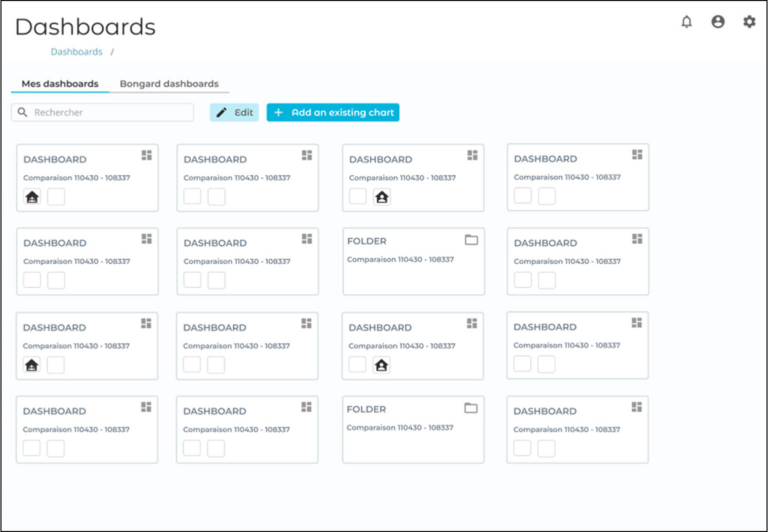Open settings via the gear icon
The width and height of the screenshot is (768, 532).
pyautogui.click(x=748, y=22)
